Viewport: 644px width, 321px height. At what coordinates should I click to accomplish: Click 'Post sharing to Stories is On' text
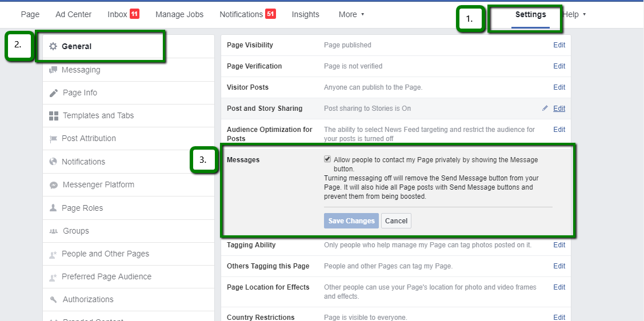367,109
